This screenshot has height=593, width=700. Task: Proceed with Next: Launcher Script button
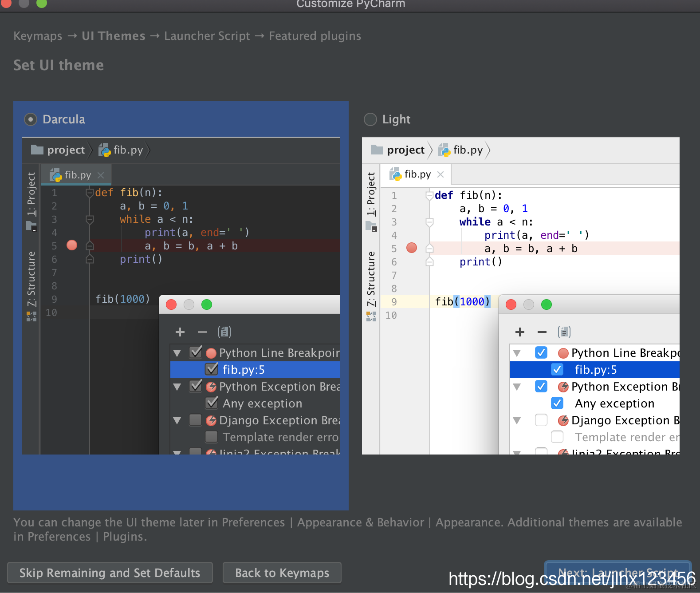point(618,573)
